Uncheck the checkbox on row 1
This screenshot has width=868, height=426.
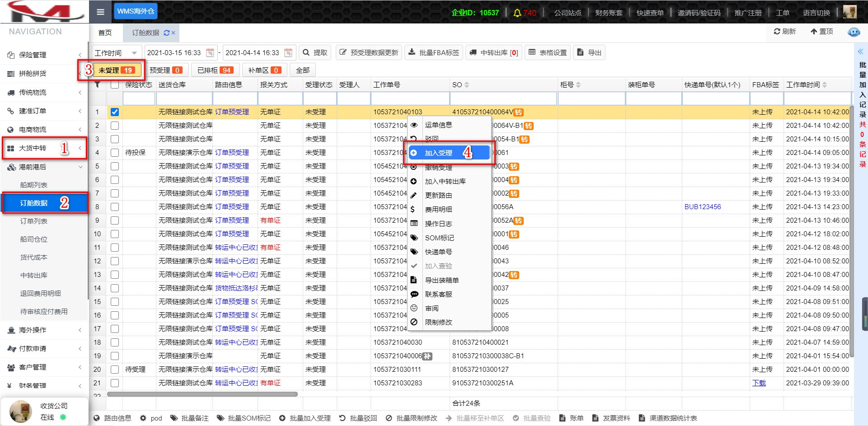115,112
